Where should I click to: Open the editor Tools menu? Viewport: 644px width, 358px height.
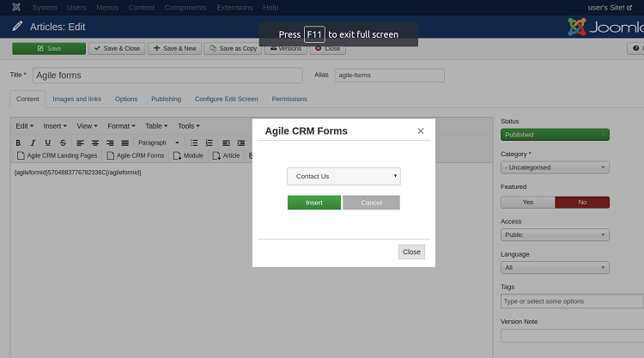[189, 126]
